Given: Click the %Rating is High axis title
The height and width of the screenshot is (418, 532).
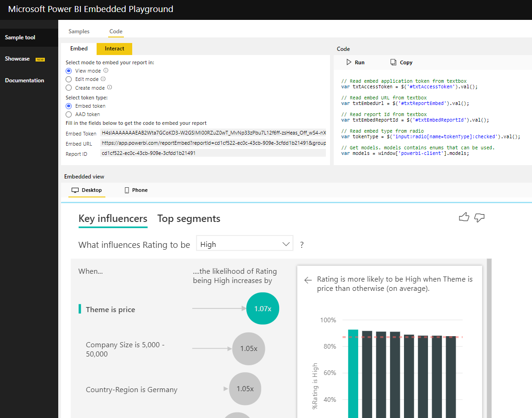Looking at the screenshot, I should pyautogui.click(x=315, y=386).
